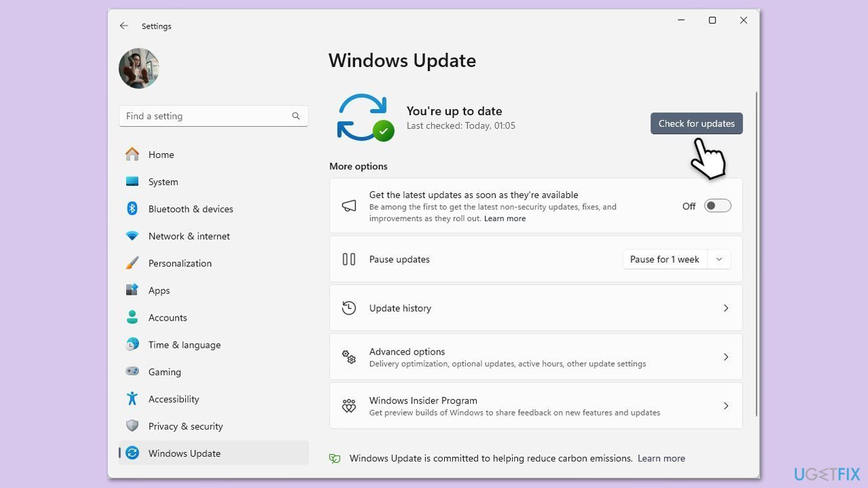Open the user profile picture
868x488 pixels.
coord(138,68)
